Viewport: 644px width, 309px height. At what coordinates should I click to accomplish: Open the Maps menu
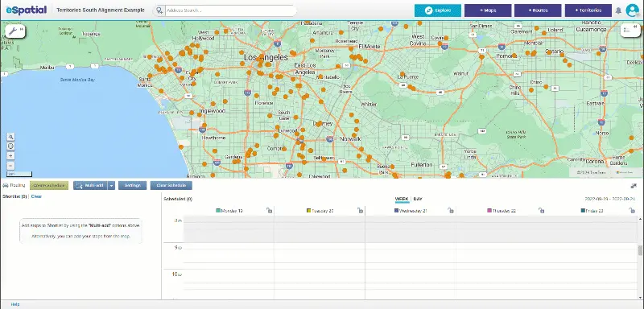[x=488, y=10]
